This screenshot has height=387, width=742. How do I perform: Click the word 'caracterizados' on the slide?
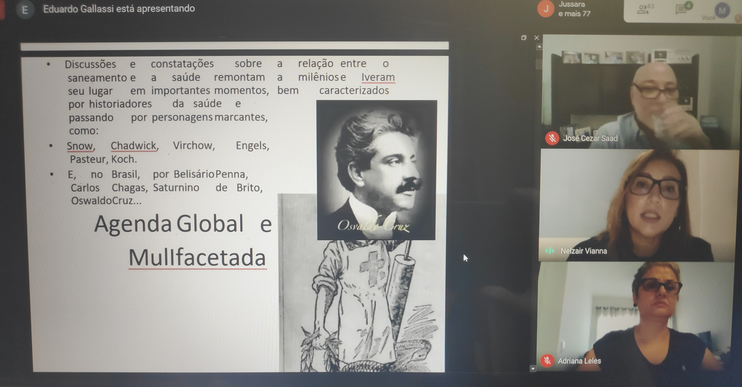(354, 90)
